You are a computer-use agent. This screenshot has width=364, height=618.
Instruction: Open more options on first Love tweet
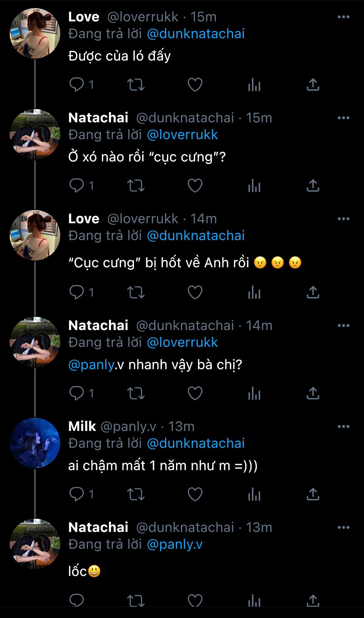click(x=343, y=17)
